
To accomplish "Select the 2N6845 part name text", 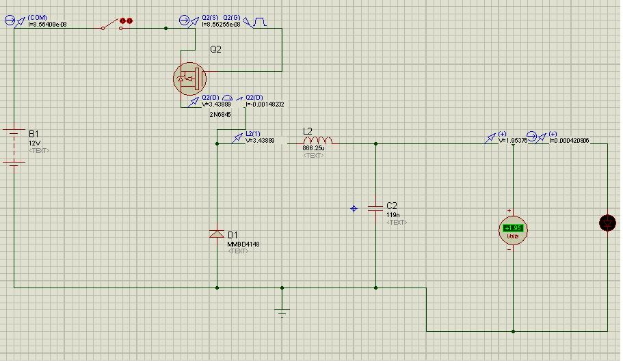I will (220, 114).
